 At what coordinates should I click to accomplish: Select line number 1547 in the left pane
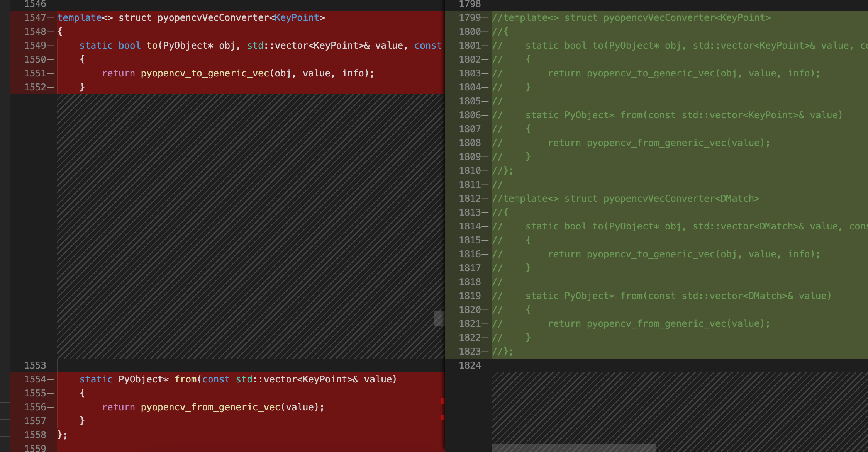click(35, 17)
